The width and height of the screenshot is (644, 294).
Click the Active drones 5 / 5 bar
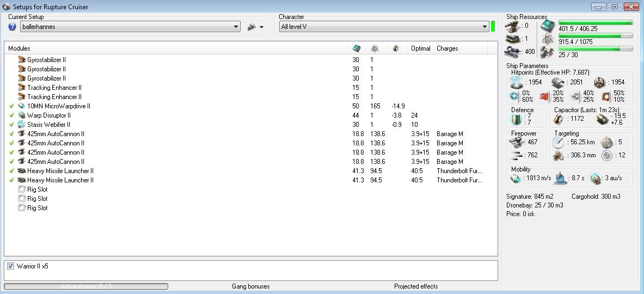[x=86, y=286]
